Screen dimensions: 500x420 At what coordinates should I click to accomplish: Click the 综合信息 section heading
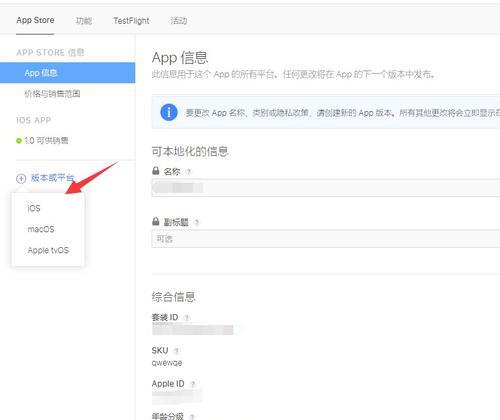173,297
